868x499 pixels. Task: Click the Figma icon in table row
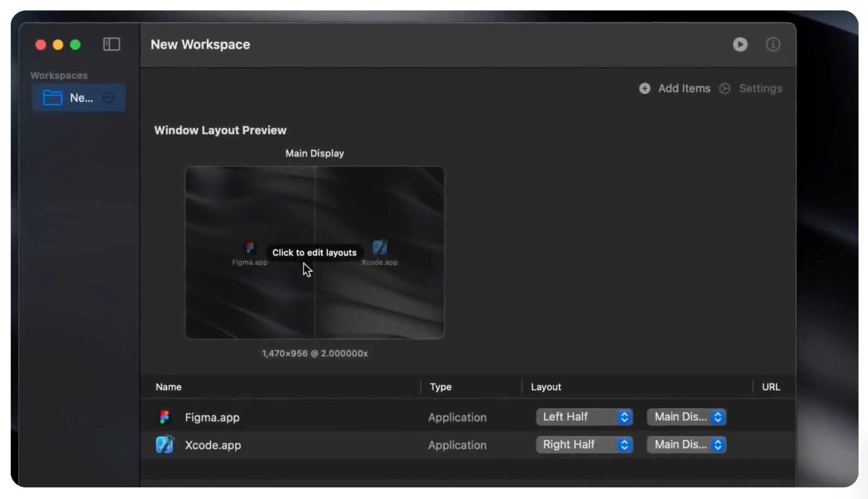pos(165,417)
